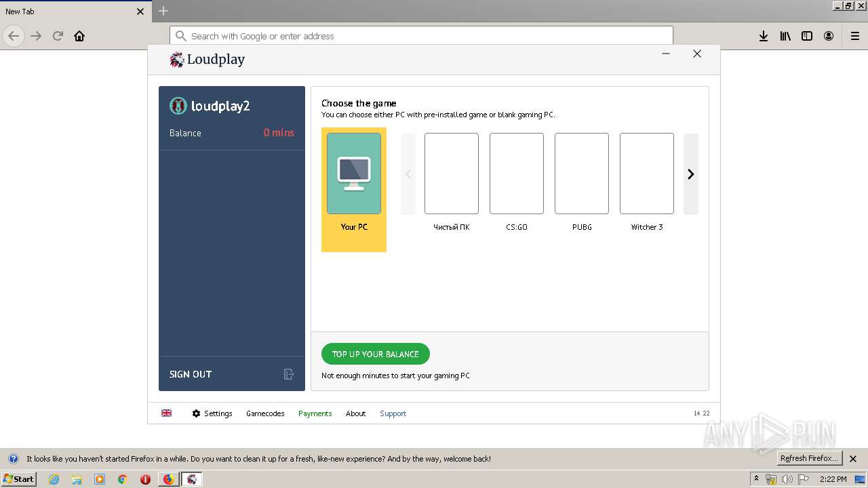
Task: Click Top Up Your Balance button
Action: pos(376,354)
